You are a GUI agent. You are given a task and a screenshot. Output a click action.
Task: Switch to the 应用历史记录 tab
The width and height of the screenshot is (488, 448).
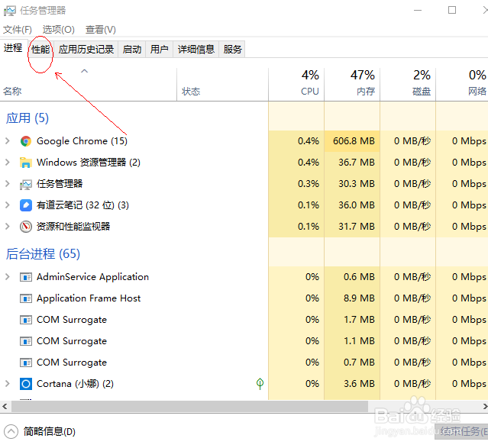[x=86, y=49]
